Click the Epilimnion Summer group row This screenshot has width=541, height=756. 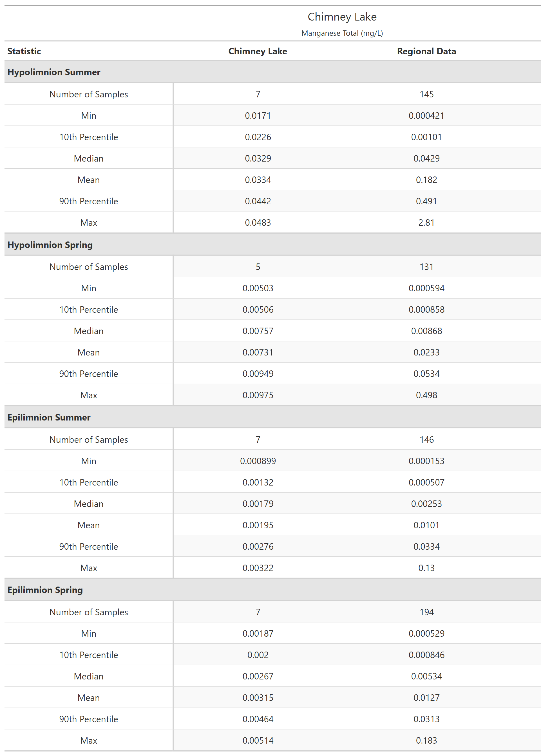pos(49,417)
